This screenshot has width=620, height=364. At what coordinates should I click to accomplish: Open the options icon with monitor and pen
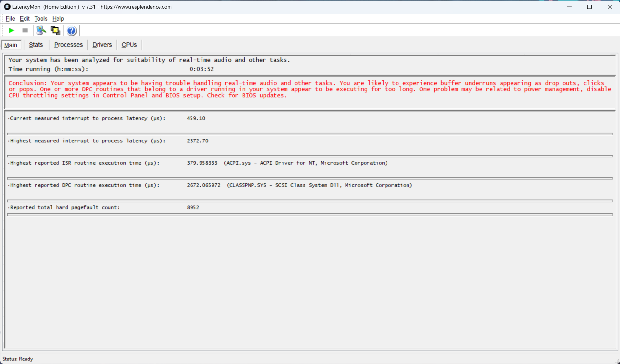pos(41,30)
